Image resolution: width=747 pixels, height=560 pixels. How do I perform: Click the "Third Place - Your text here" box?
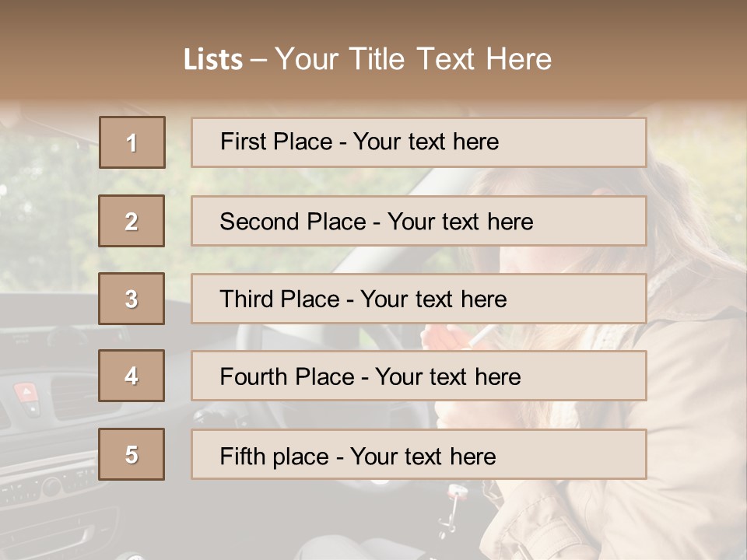pos(419,299)
